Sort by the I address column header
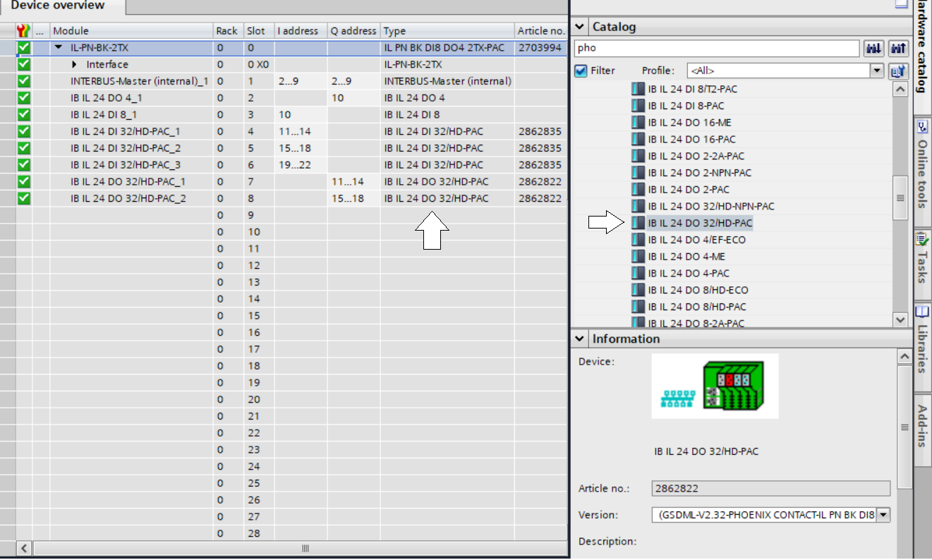Viewport: 932px width, 560px height. (x=301, y=30)
